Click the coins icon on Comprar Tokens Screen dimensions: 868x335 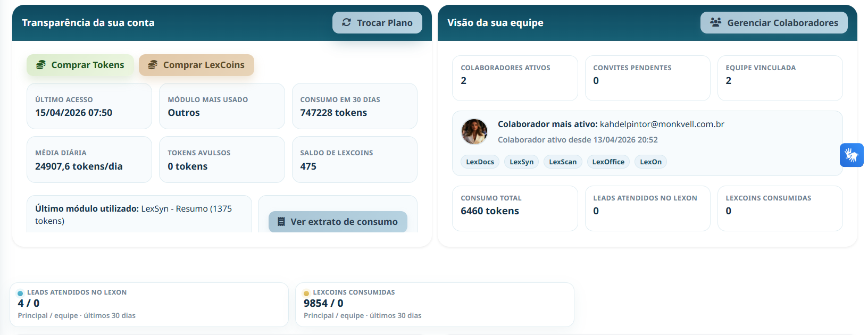41,65
